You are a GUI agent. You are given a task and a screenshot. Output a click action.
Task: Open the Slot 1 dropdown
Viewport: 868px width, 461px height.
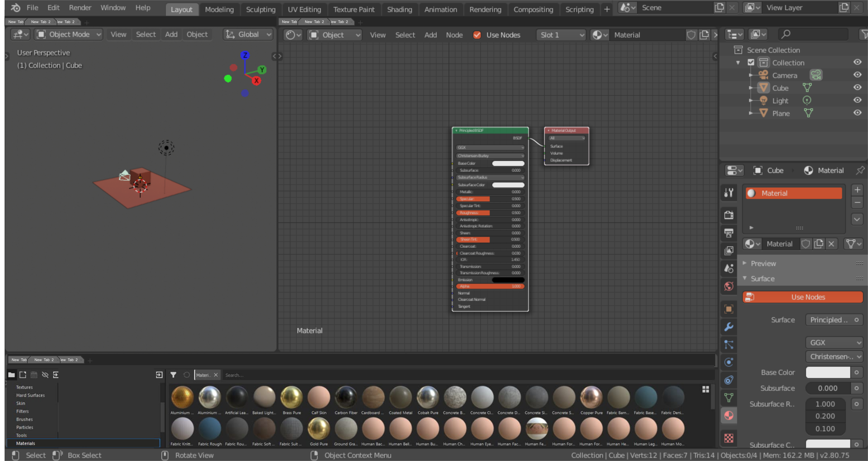pos(561,35)
